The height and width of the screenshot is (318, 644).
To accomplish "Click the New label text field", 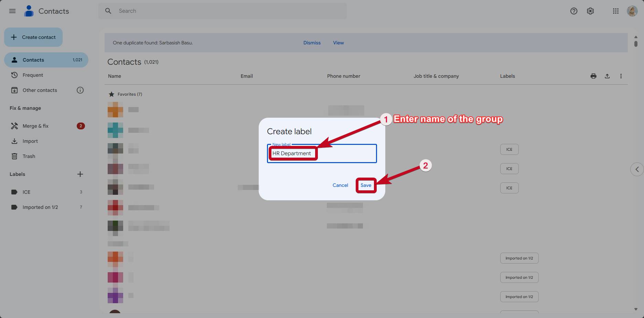I will [322, 153].
